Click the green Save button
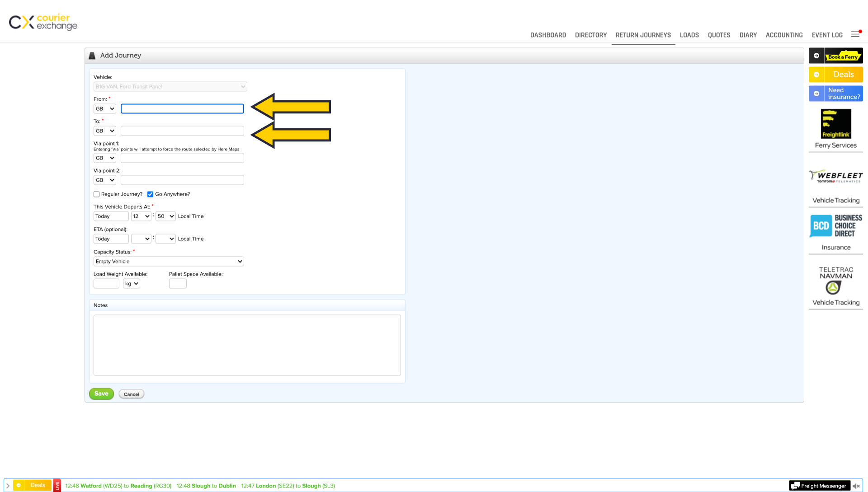Image resolution: width=868 pixels, height=492 pixels. [101, 394]
